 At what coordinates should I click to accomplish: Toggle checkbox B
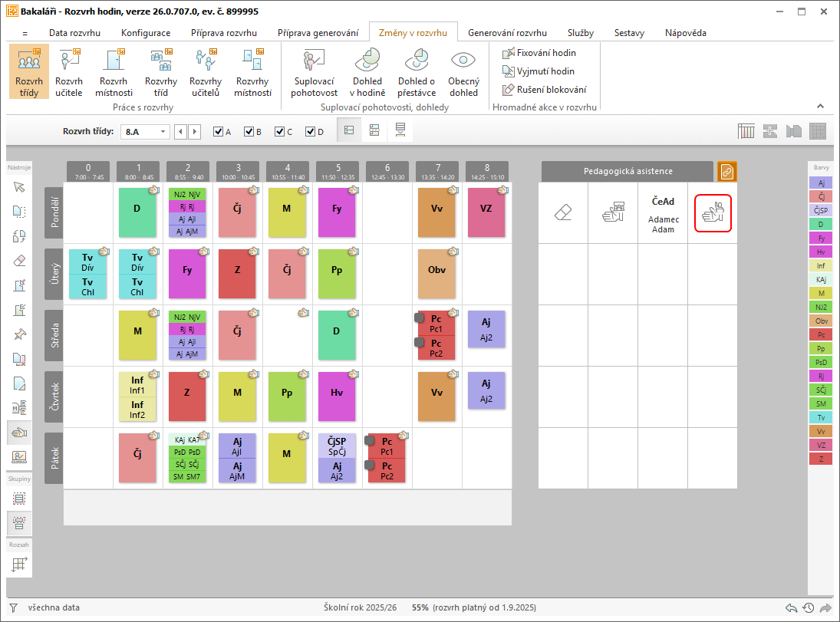click(x=249, y=132)
